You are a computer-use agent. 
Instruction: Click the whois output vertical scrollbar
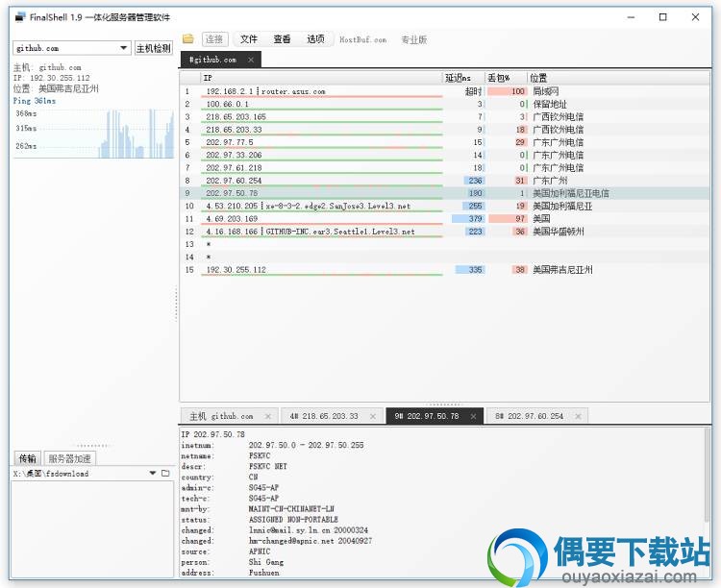707,476
